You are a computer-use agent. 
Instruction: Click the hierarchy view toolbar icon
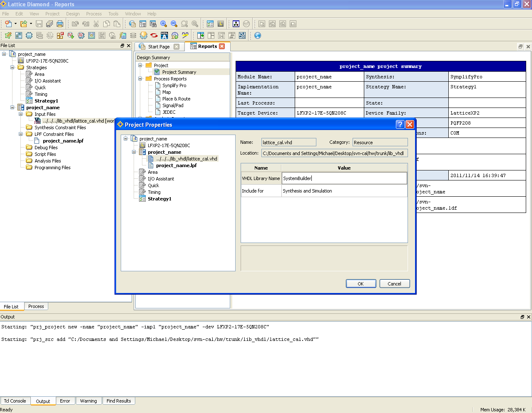(236, 24)
